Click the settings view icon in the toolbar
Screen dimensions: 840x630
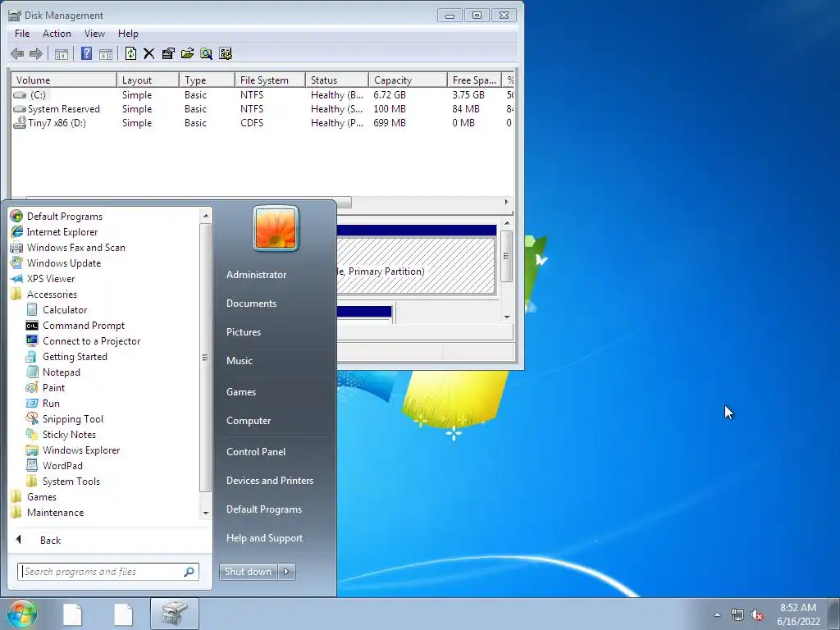pyautogui.click(x=226, y=53)
